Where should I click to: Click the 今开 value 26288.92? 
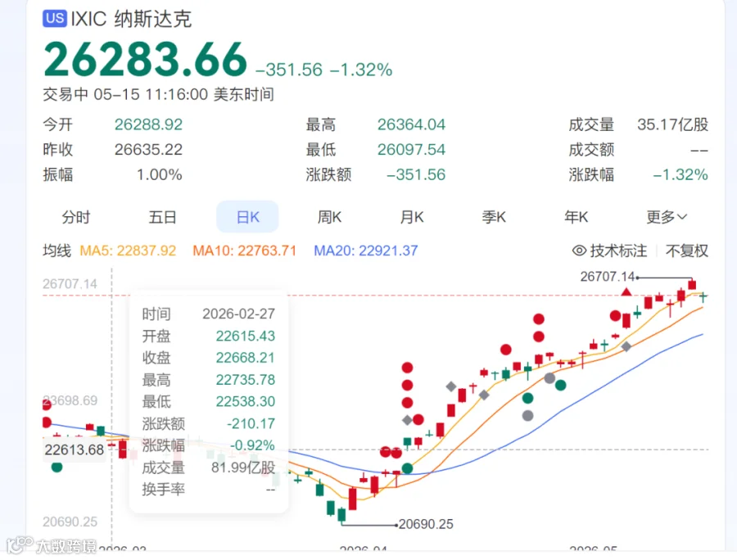click(148, 124)
